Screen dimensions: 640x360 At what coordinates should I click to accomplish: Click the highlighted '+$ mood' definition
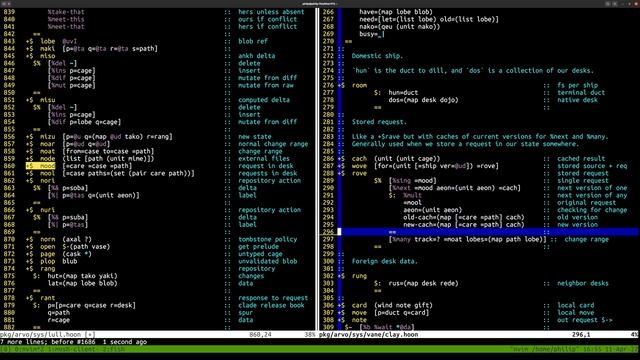[x=40, y=166]
